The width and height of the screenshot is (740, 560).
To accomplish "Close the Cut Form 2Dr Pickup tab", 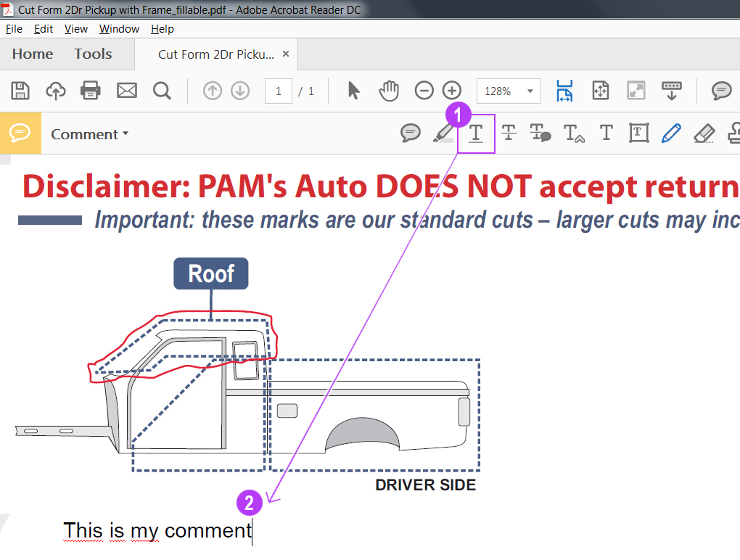I will click(x=286, y=54).
